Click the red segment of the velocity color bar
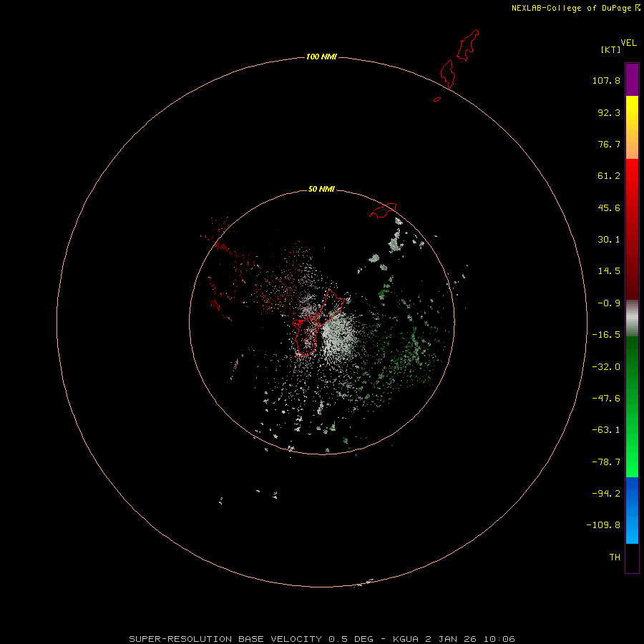This screenshot has height=644, width=644. (632, 229)
